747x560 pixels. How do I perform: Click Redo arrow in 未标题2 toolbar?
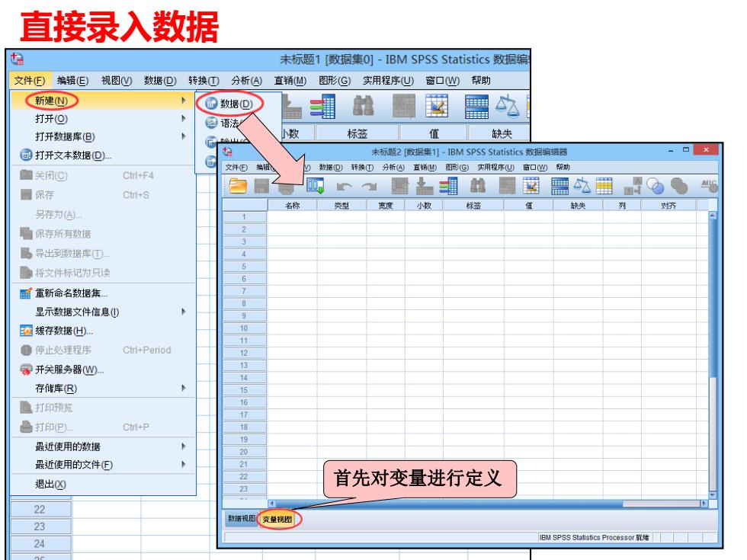coord(369,187)
